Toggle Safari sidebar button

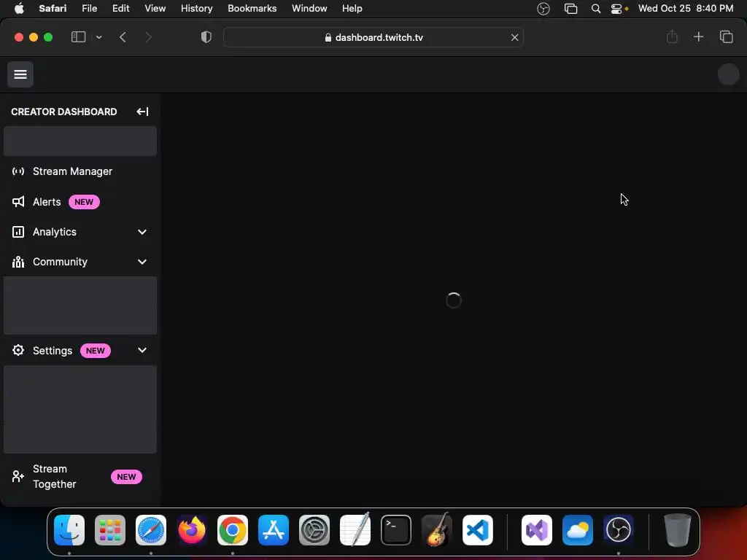[x=78, y=37]
